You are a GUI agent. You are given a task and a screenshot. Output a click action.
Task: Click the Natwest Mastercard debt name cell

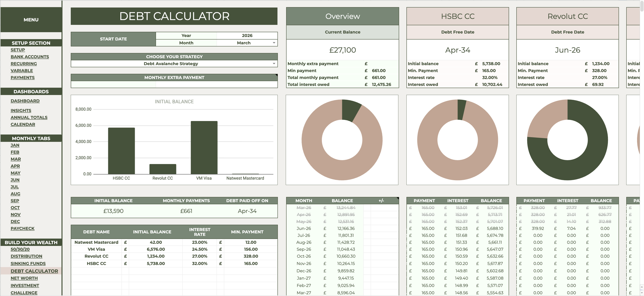click(x=96, y=242)
